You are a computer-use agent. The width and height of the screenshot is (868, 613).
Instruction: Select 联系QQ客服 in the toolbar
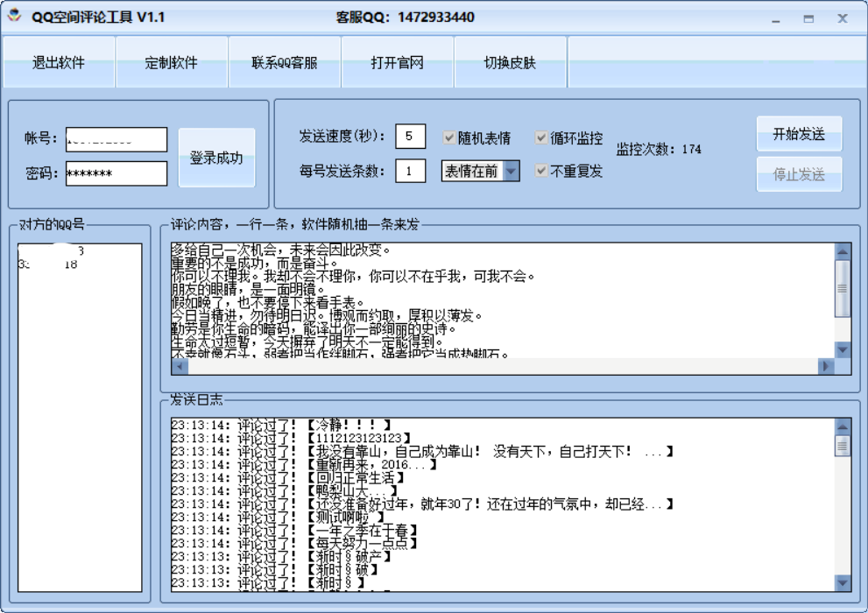coord(285,62)
